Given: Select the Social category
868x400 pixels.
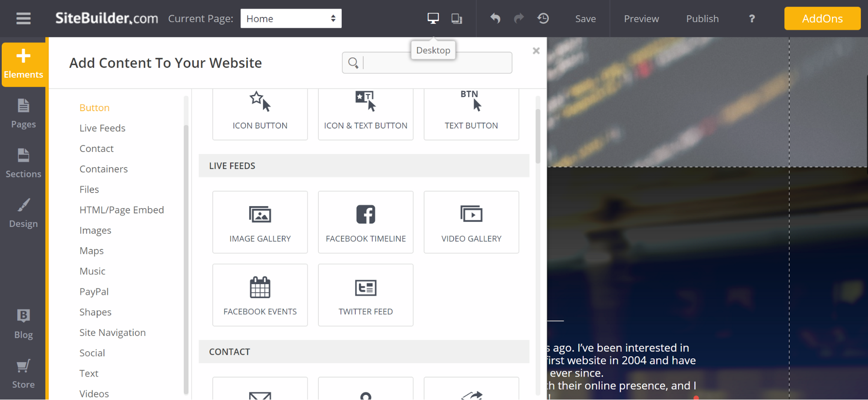Looking at the screenshot, I should pos(92,353).
